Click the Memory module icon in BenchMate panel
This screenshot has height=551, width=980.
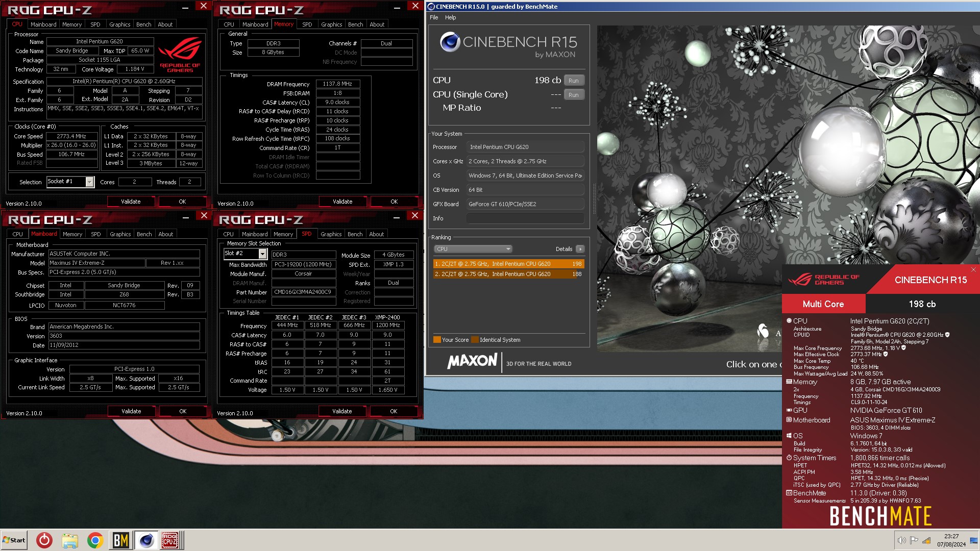pos(789,382)
